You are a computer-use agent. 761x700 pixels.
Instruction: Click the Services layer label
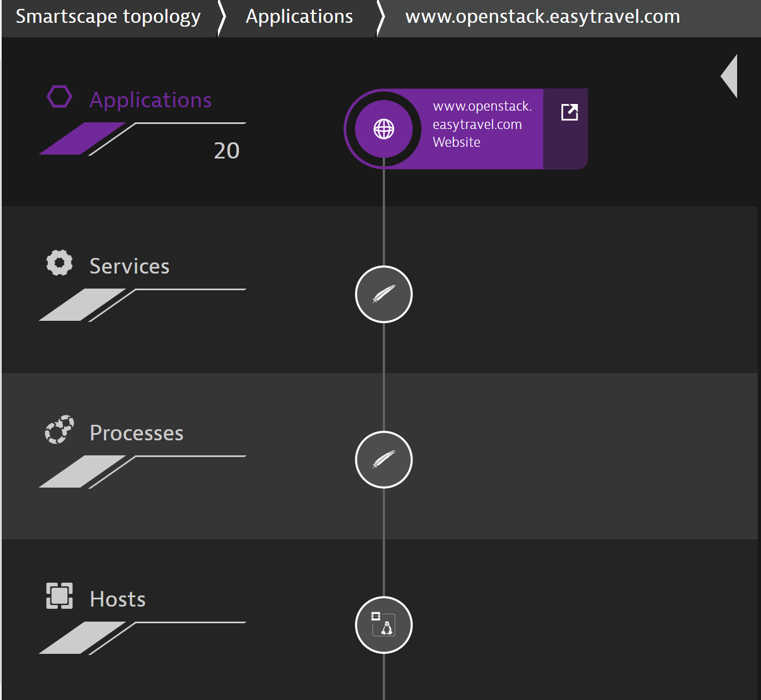click(130, 266)
